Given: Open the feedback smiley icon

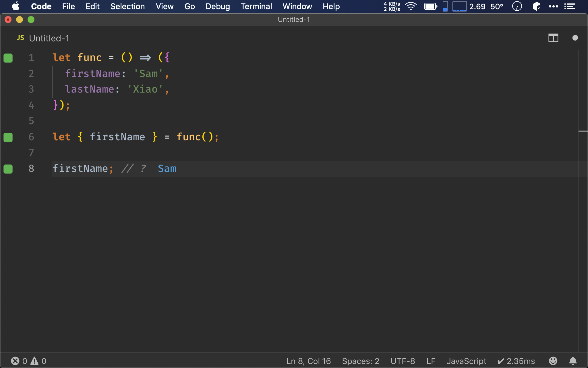Looking at the screenshot, I should pos(553,361).
